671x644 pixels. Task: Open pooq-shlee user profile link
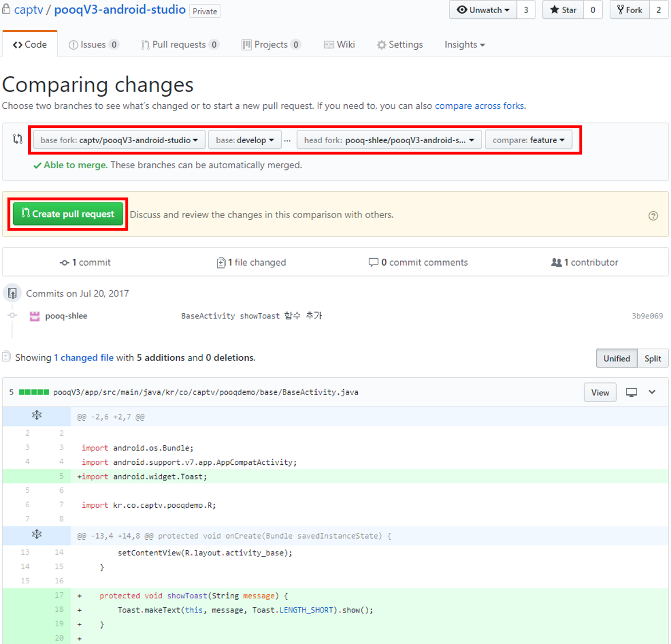tap(66, 316)
